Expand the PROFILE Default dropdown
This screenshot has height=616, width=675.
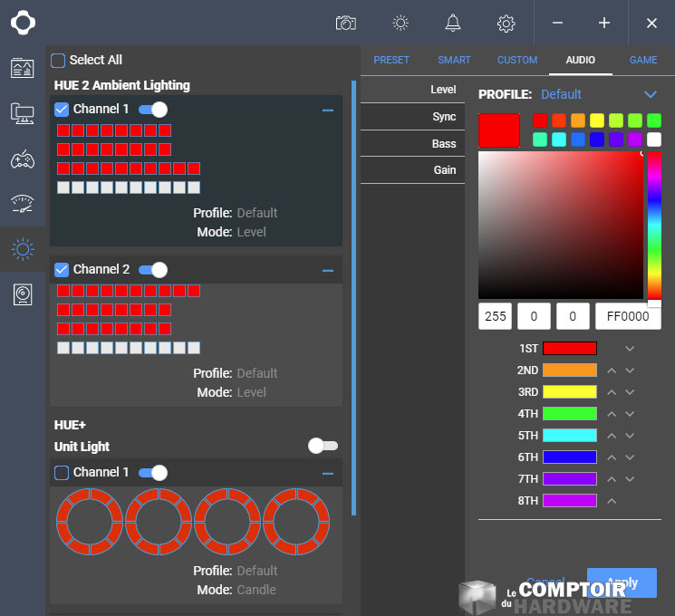pos(650,94)
